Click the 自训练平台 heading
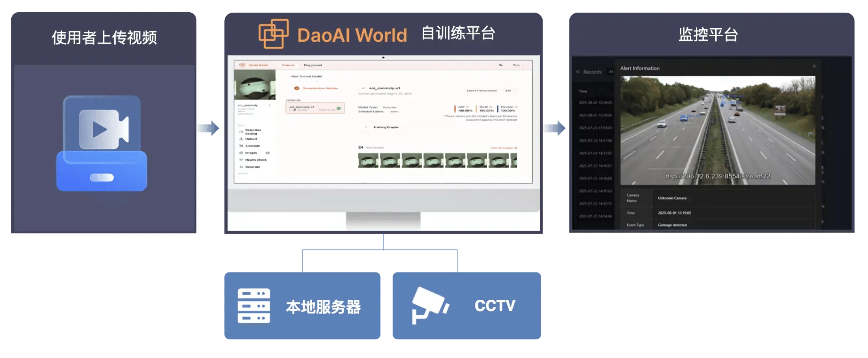 tap(458, 33)
